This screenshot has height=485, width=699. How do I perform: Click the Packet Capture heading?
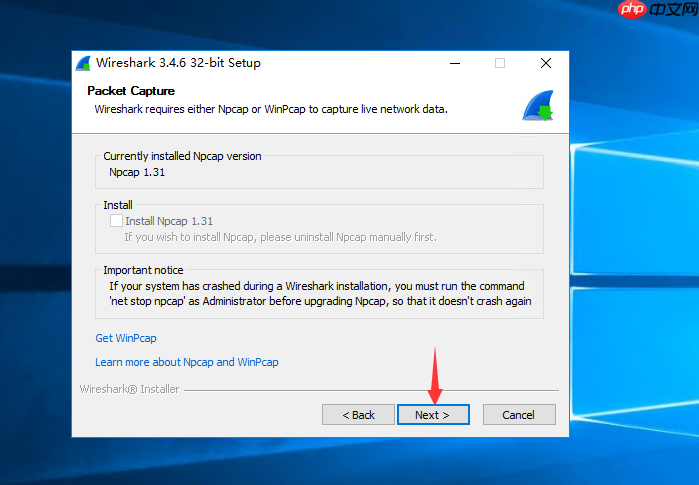coord(131,91)
